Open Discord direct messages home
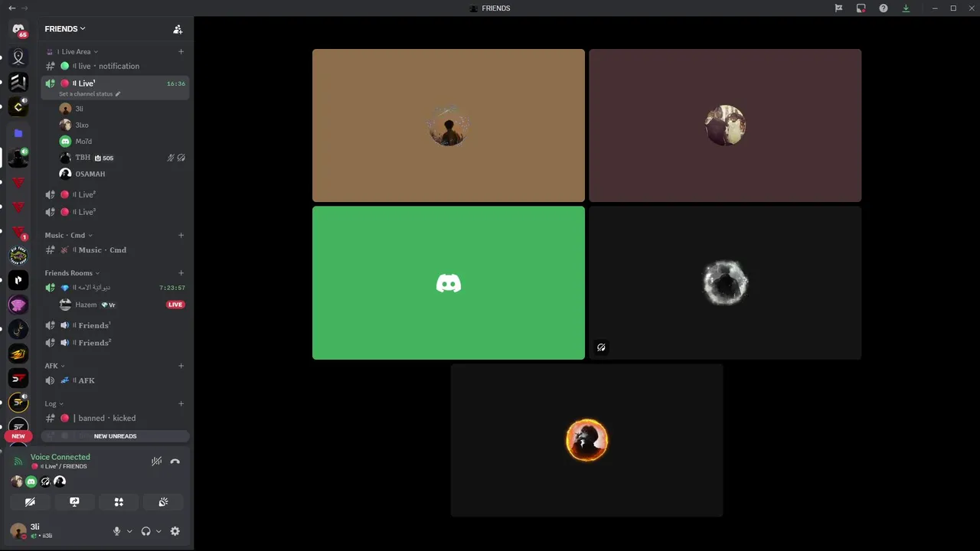Image resolution: width=980 pixels, height=551 pixels. (18, 29)
